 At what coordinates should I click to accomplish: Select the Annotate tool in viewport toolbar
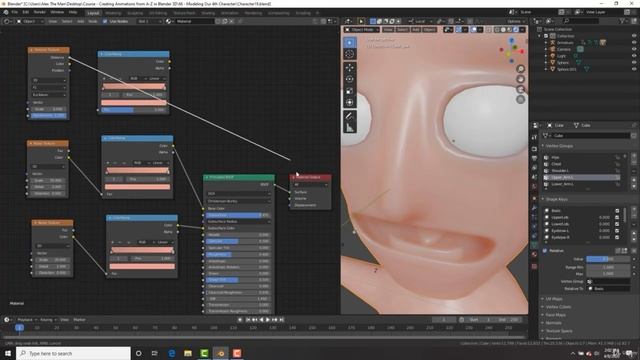349,116
